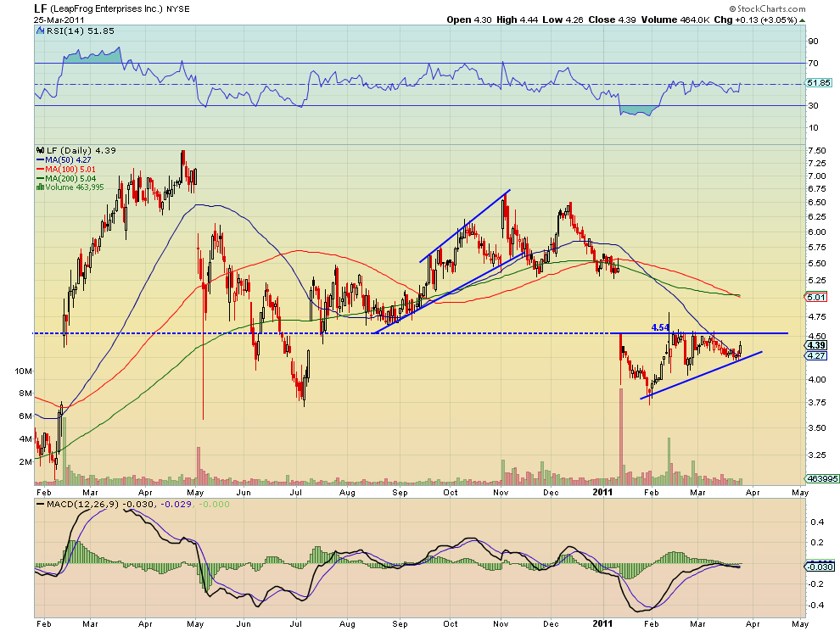Click the NYSE exchange label
840x631 pixels.
pos(178,9)
